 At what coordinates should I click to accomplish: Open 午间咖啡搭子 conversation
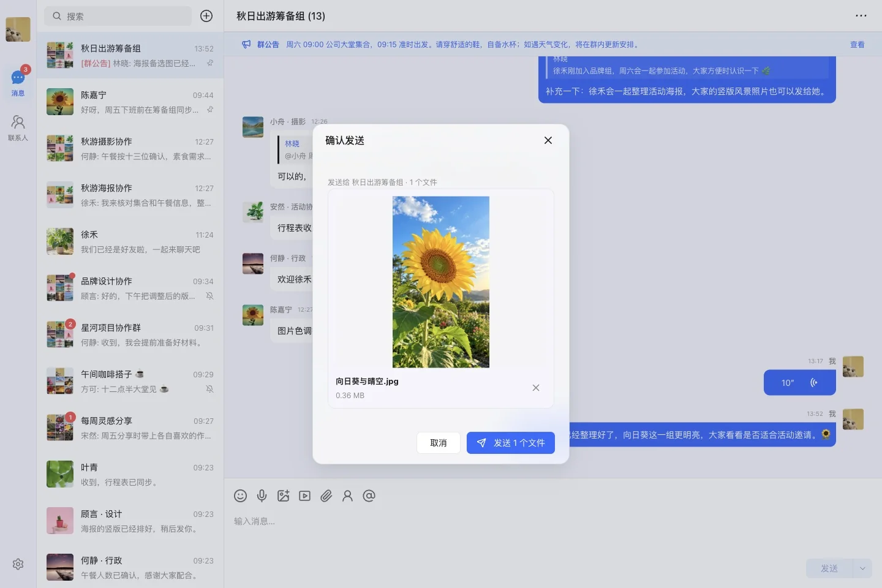130,381
